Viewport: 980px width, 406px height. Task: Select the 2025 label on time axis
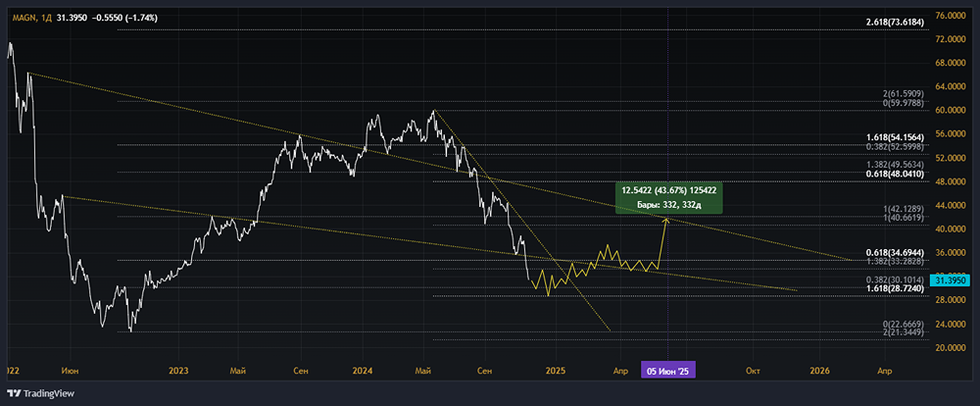555,371
